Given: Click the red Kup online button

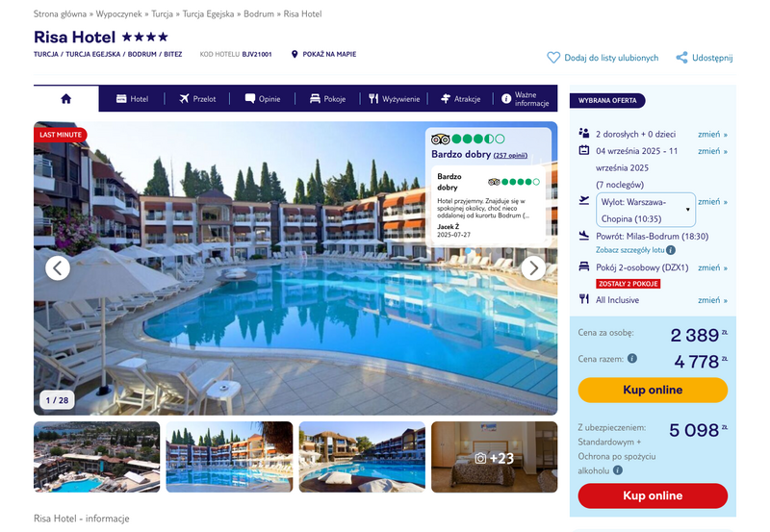Looking at the screenshot, I should click(653, 495).
